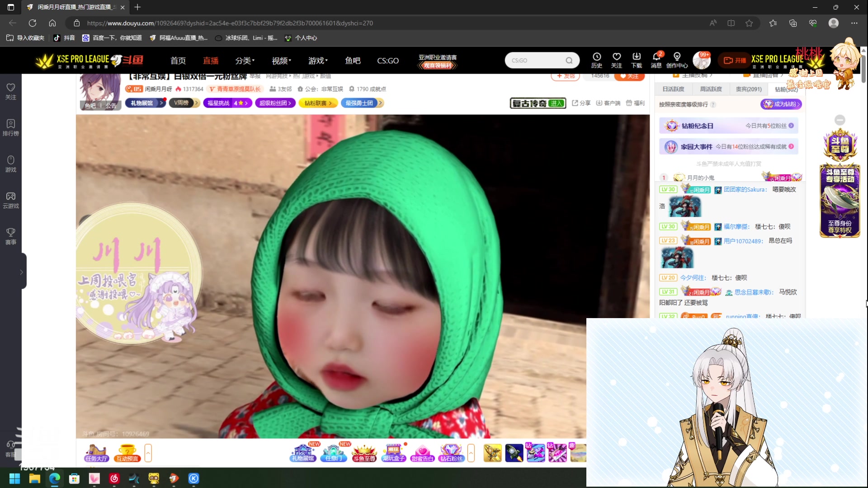Open File Explorer from the taskbar
This screenshot has height=488, width=868.
coord(34,478)
